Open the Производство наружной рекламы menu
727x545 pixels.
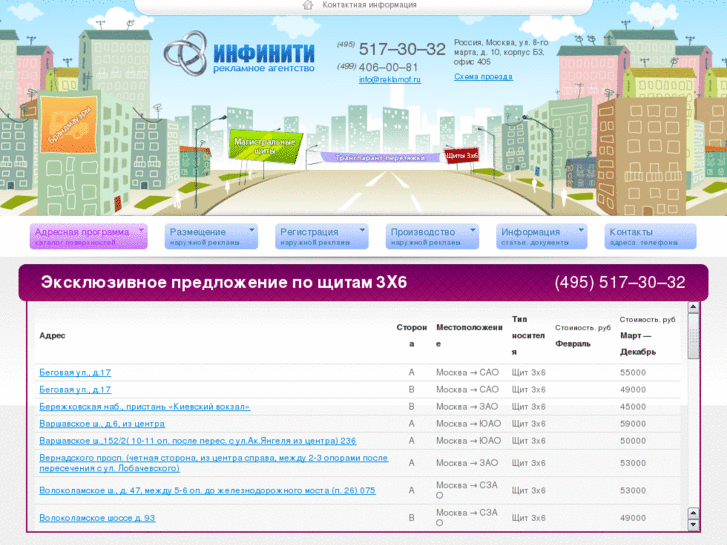tap(432, 237)
